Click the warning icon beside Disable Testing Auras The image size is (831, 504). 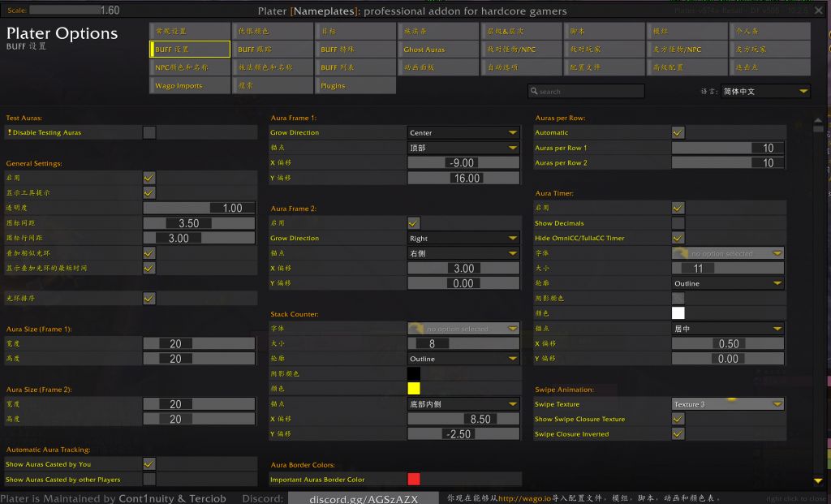9,132
